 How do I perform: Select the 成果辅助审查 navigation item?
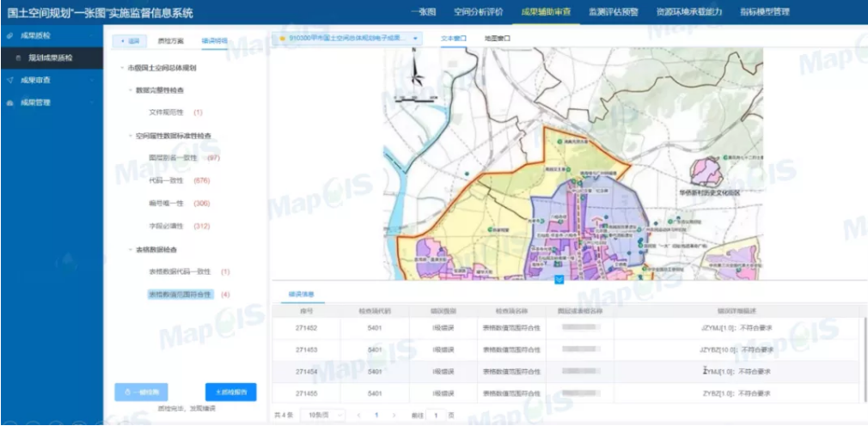click(546, 12)
